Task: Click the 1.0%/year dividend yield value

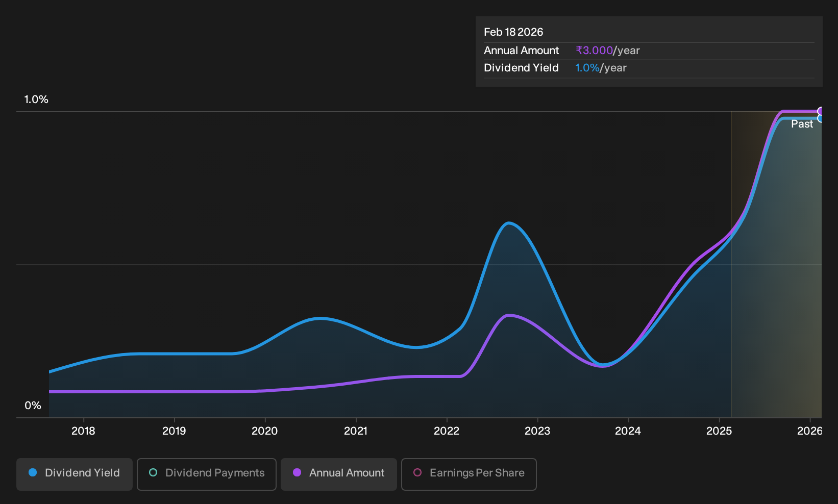Action: click(601, 68)
